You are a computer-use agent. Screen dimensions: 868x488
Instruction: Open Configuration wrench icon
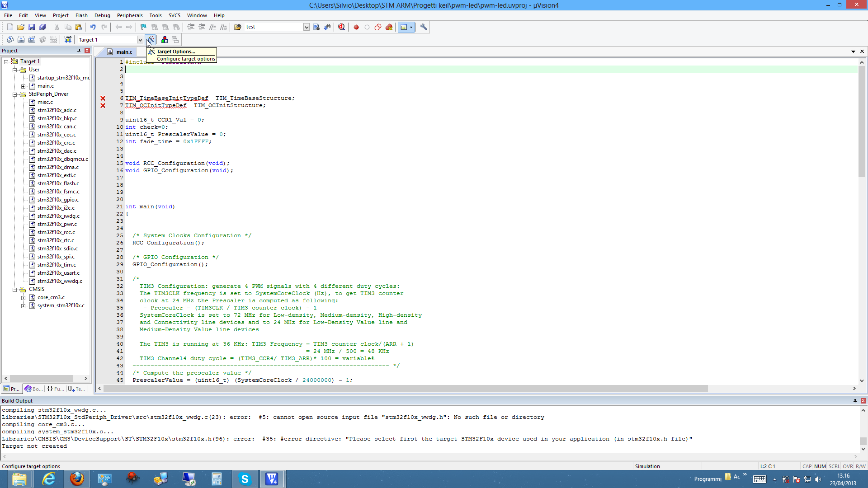424,27
